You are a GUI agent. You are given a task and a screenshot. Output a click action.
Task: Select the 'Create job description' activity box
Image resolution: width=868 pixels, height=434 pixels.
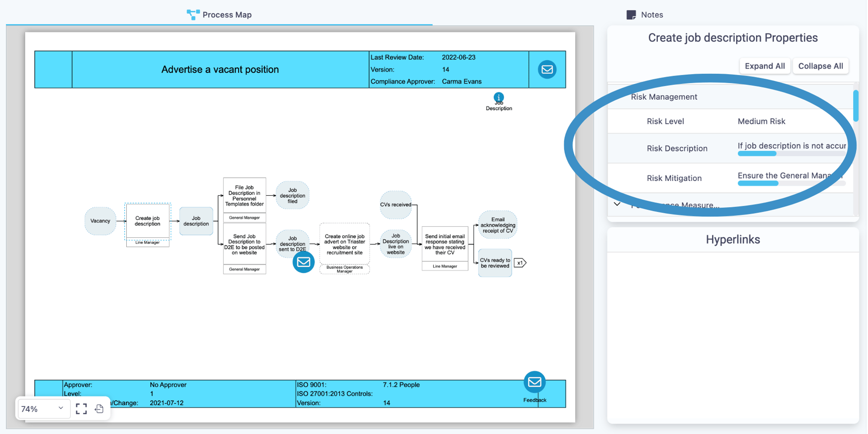pyautogui.click(x=147, y=221)
